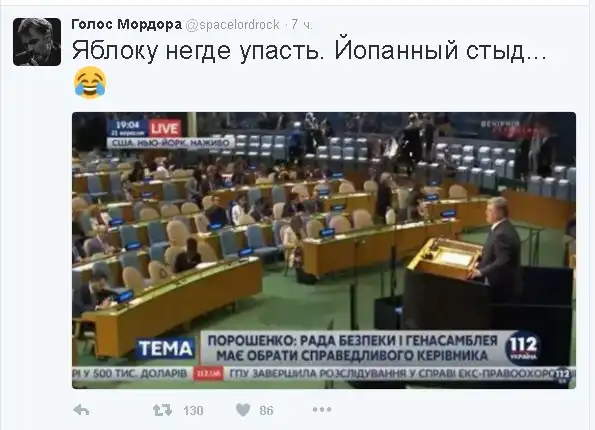Open the three-dots more options menu
The width and height of the screenshot is (595, 430).
[x=322, y=410]
